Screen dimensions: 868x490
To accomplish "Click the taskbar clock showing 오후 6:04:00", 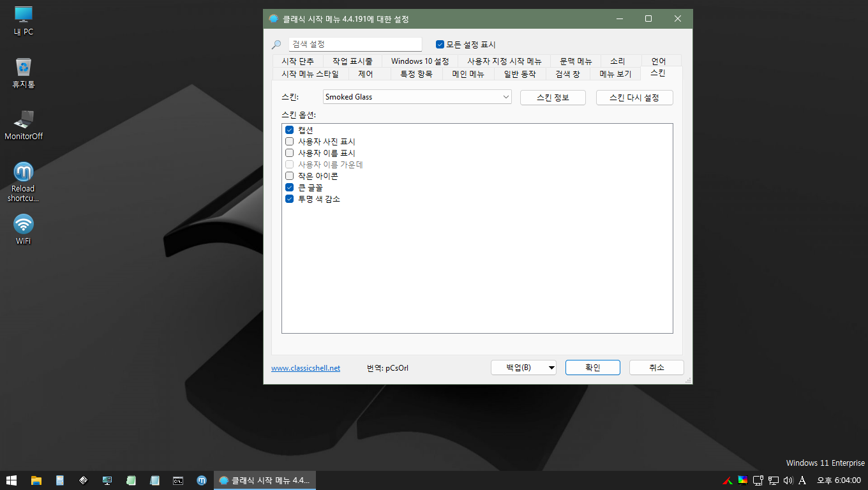I will pos(839,480).
